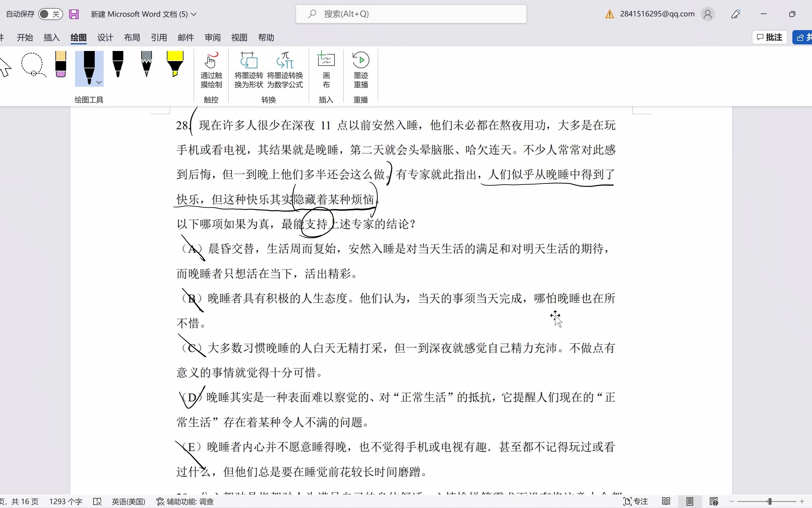The height and width of the screenshot is (508, 812).
Task: Toggle draw with touch
Action: 211,70
